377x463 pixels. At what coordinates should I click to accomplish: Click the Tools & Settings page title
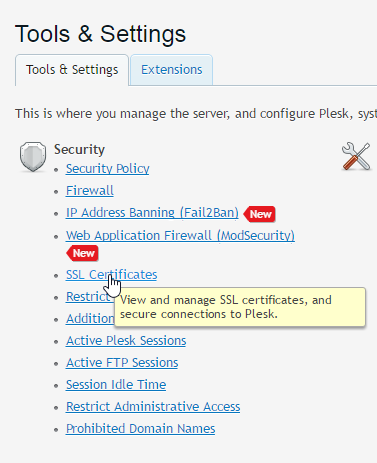point(100,34)
